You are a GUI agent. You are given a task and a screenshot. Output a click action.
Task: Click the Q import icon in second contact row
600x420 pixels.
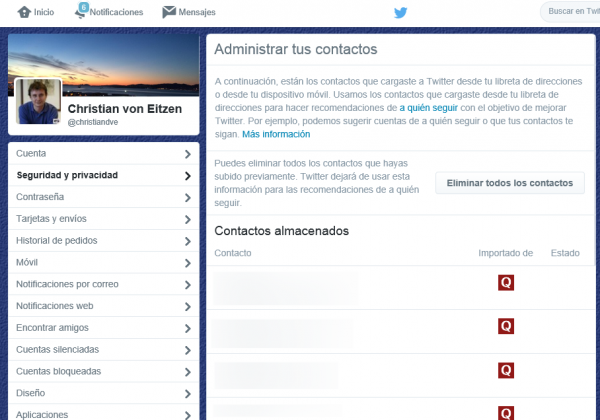[505, 326]
